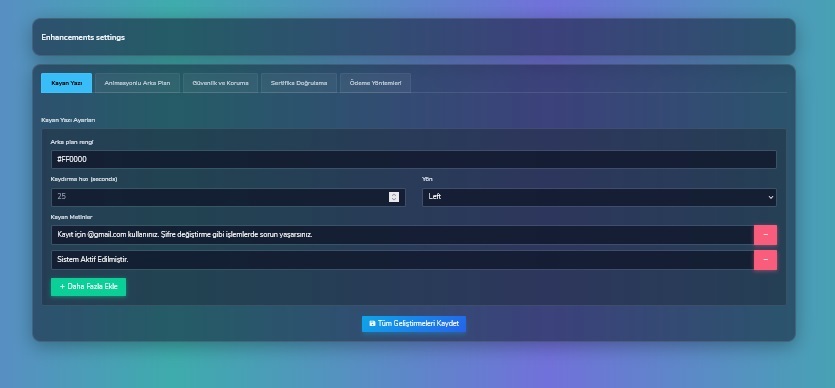This screenshot has width=835, height=388.
Task: Click the 'Arka plan rengi' label
Action: (72, 142)
